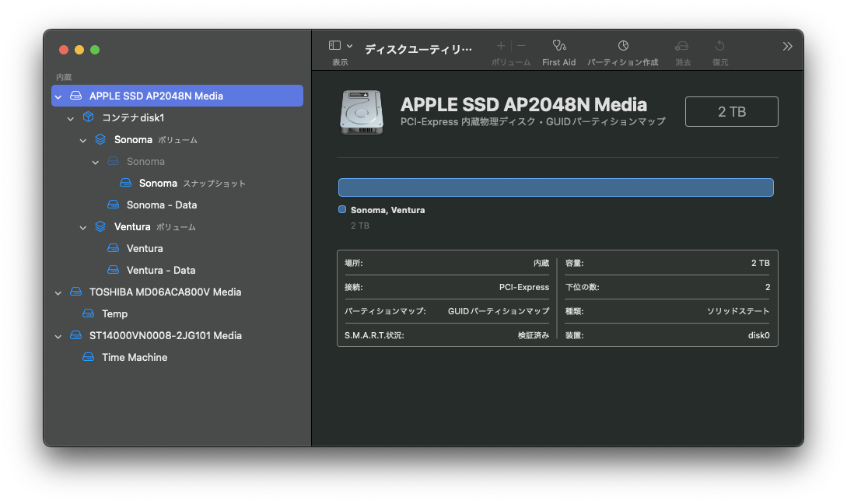Select コンテナ disk1 in the sidebar
This screenshot has height=504, width=847.
pyautogui.click(x=177, y=117)
